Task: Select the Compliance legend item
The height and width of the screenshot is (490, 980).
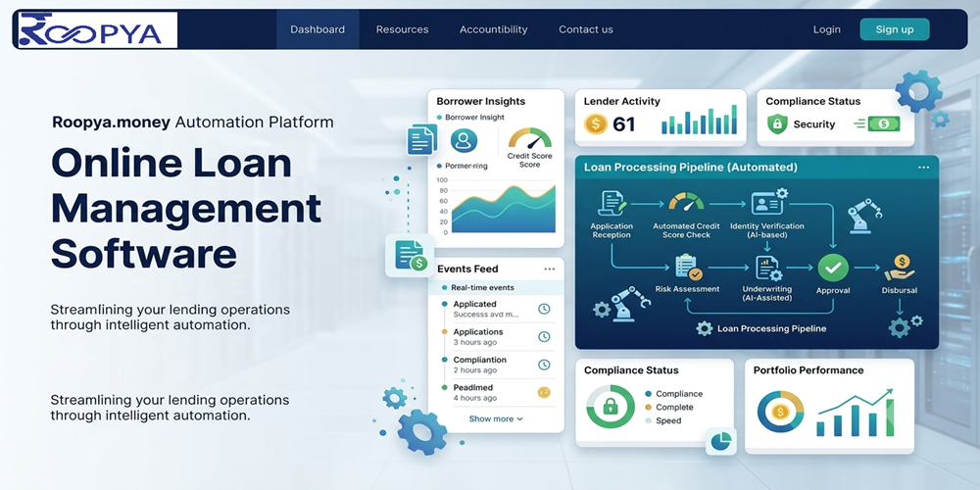Action: [674, 394]
